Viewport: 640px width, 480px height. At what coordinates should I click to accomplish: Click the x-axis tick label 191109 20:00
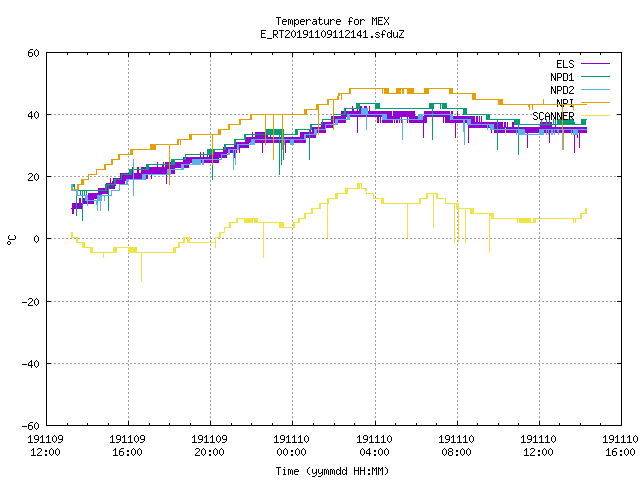[x=209, y=446]
